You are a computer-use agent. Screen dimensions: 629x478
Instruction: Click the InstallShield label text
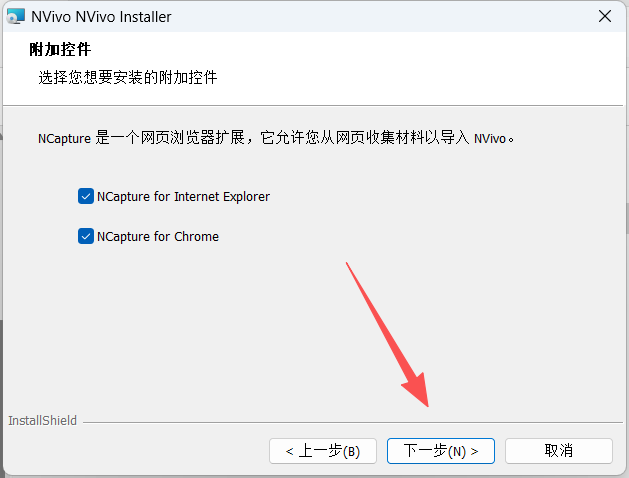click(x=43, y=421)
